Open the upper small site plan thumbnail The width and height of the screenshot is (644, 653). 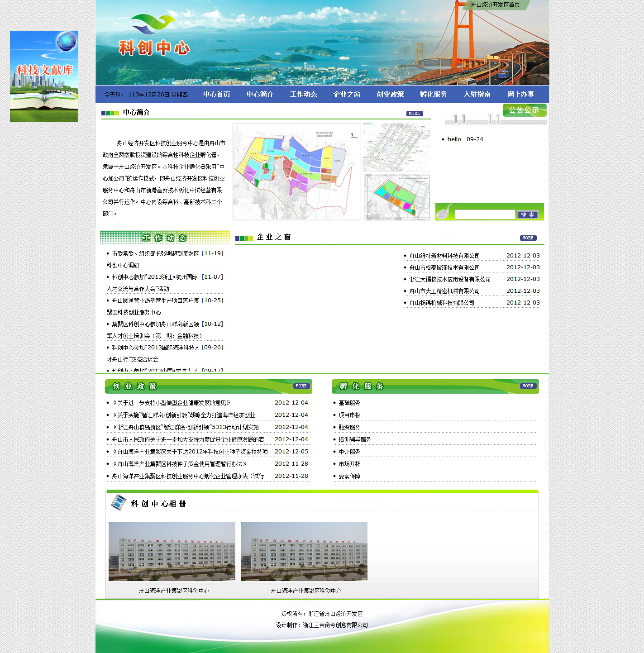396,147
